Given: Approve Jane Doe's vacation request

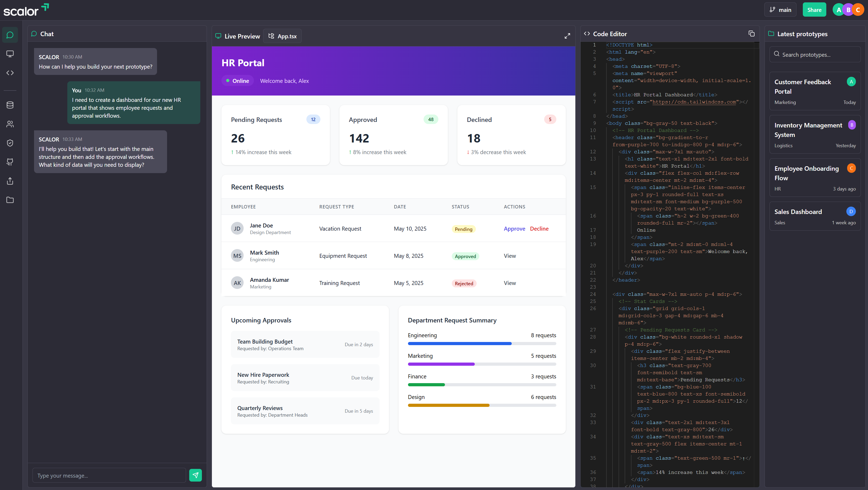Looking at the screenshot, I should tap(514, 229).
